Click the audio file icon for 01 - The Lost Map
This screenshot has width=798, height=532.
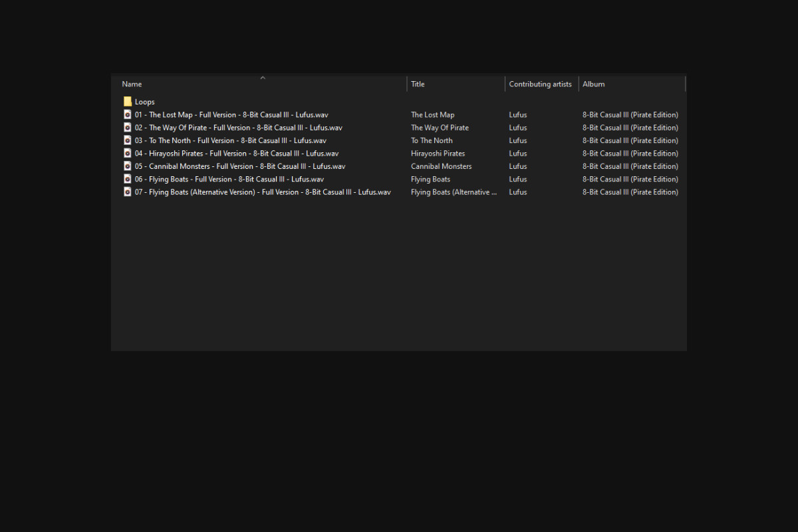(128, 114)
